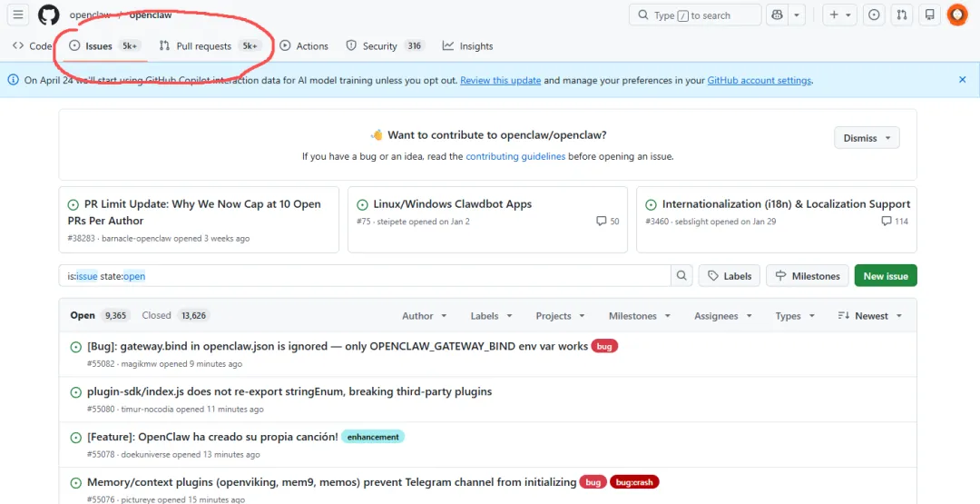
Task: Expand Copilot dropdown arrow in header
Action: pos(797,15)
